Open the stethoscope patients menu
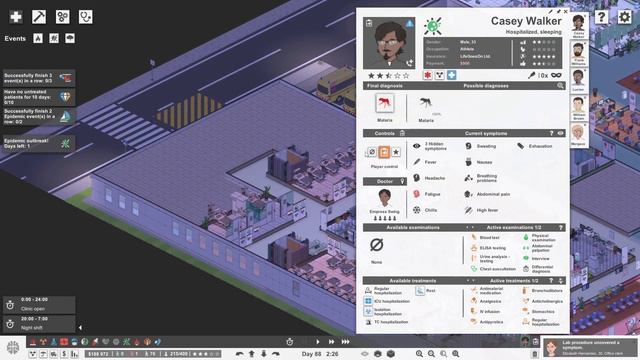Screen dimensions: 640x360 pos(86,17)
